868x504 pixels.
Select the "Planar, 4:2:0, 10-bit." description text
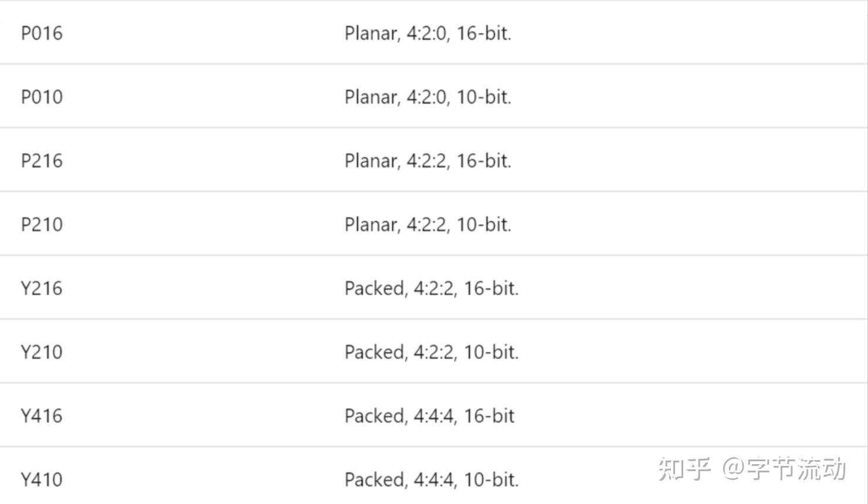428,97
